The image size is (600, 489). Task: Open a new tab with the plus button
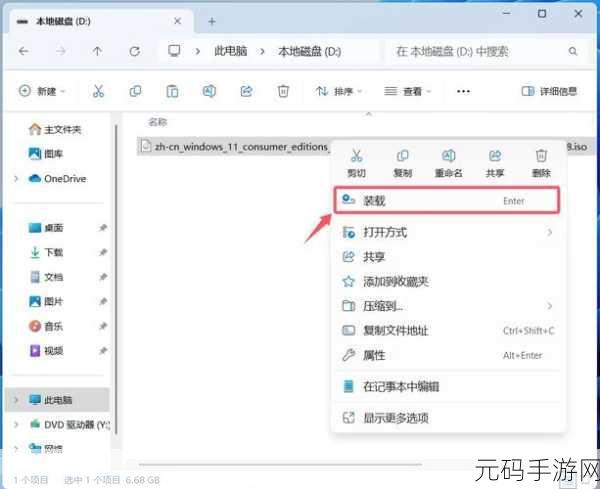point(212,21)
